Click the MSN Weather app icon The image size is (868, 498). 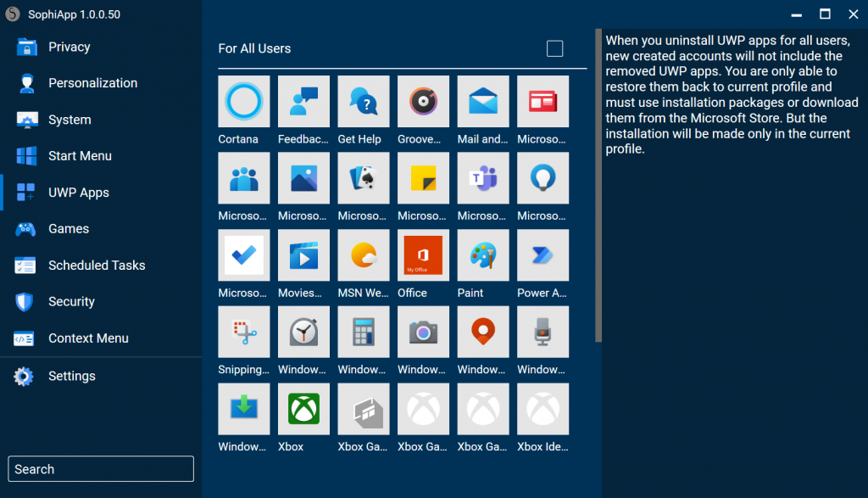[363, 255]
